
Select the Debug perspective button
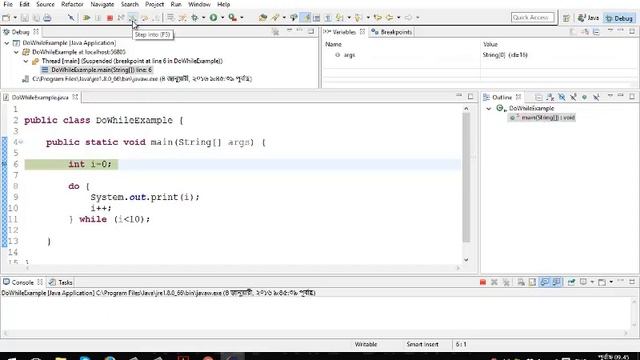click(x=619, y=18)
